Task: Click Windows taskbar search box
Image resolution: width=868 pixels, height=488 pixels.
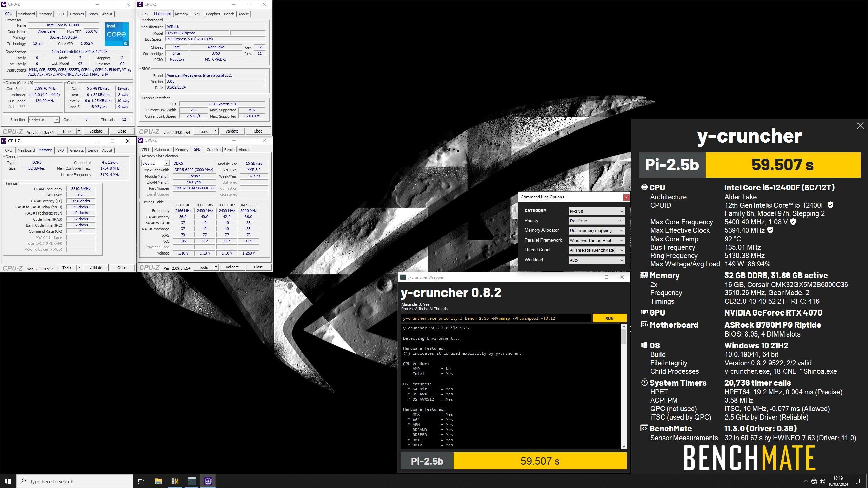Action: pos(75,481)
